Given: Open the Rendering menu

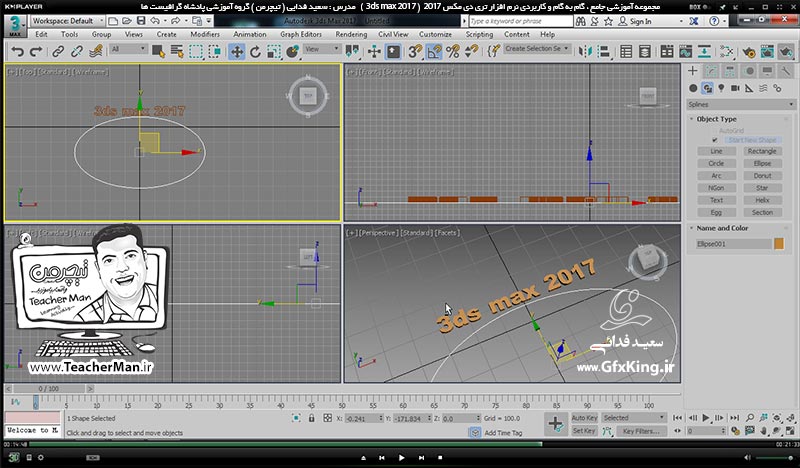Looking at the screenshot, I should point(351,34).
